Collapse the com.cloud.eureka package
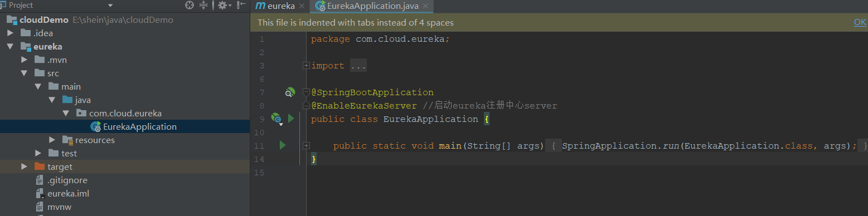The image size is (868, 216). (66, 114)
